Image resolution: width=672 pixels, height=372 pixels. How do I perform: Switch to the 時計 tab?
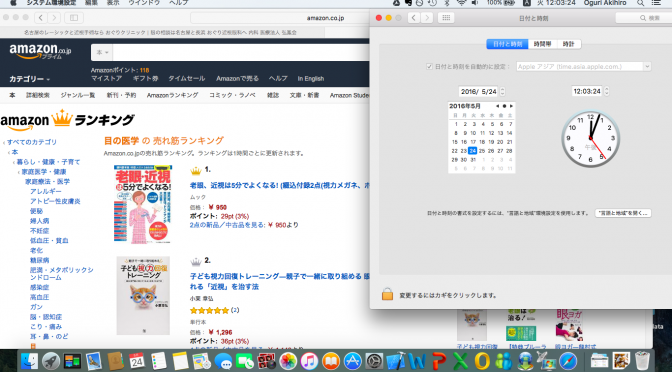569,44
